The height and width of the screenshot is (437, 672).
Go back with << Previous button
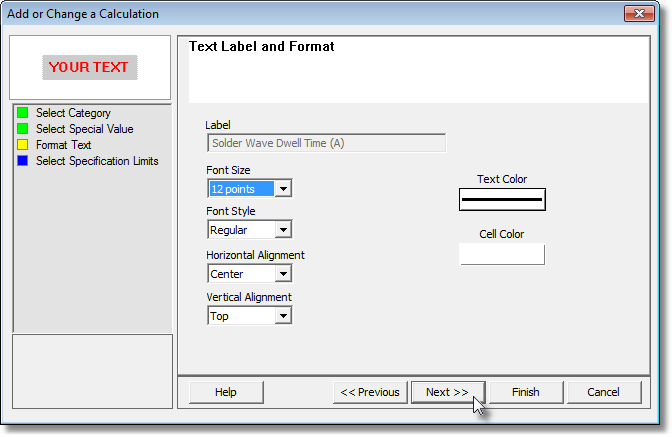point(370,392)
